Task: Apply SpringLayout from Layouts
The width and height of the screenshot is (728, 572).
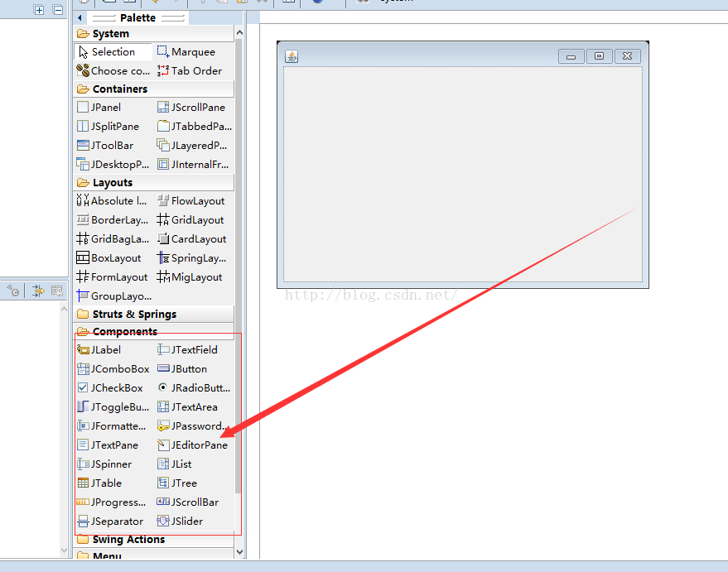Action: click(192, 258)
